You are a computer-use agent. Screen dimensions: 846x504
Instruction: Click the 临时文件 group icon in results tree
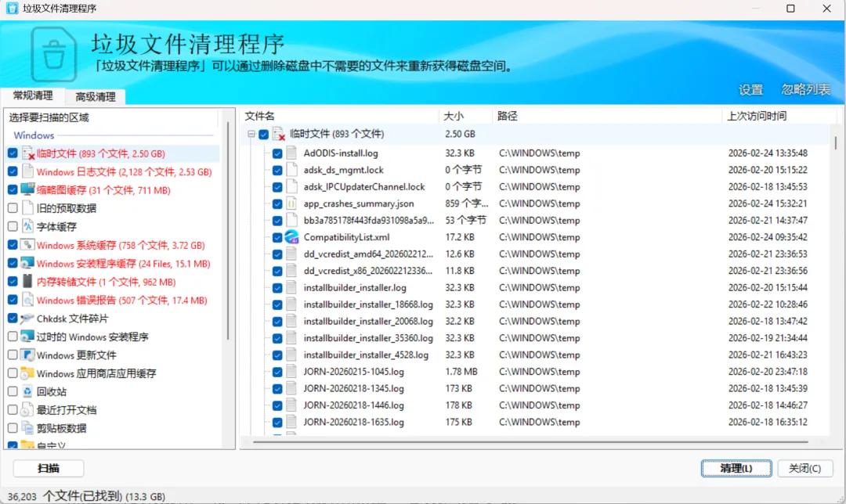click(279, 134)
